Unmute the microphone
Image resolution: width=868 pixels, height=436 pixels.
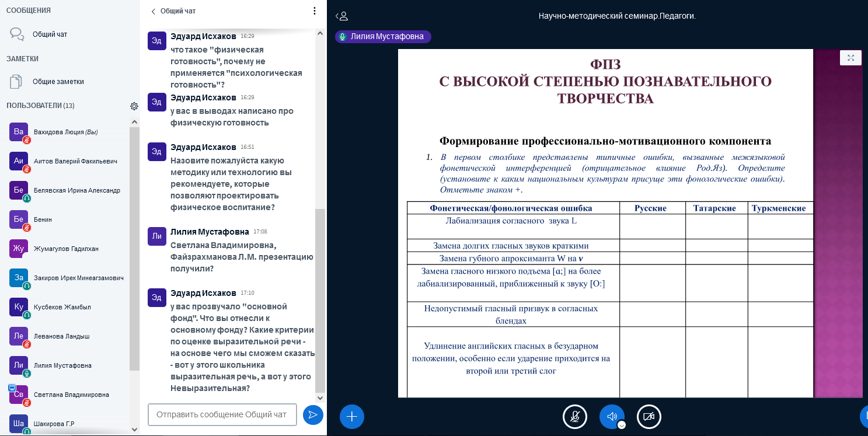(574, 417)
